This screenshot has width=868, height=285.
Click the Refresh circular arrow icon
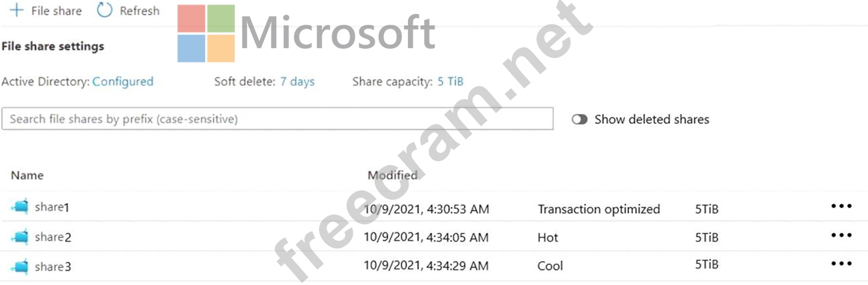pyautogui.click(x=105, y=10)
